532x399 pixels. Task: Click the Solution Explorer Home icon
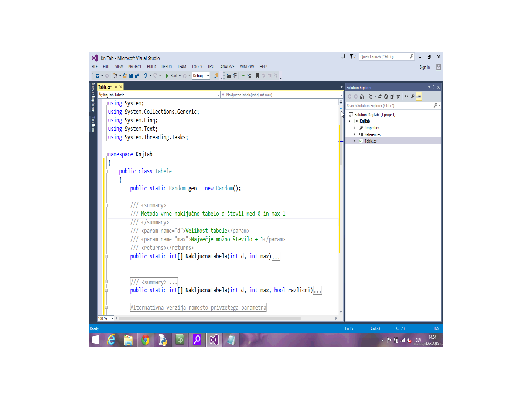point(362,96)
